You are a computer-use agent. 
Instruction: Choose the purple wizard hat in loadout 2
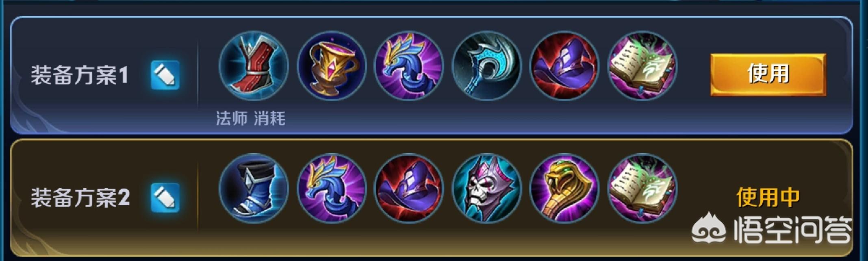(409, 188)
